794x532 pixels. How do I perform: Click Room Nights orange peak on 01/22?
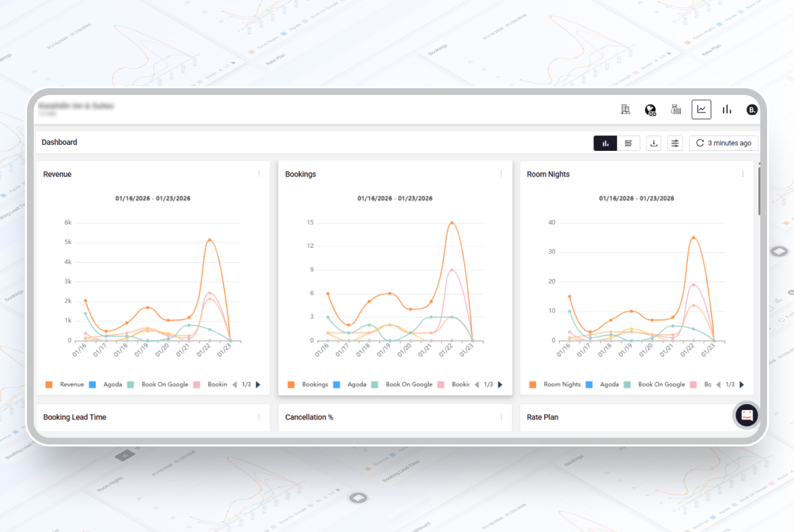click(x=694, y=238)
